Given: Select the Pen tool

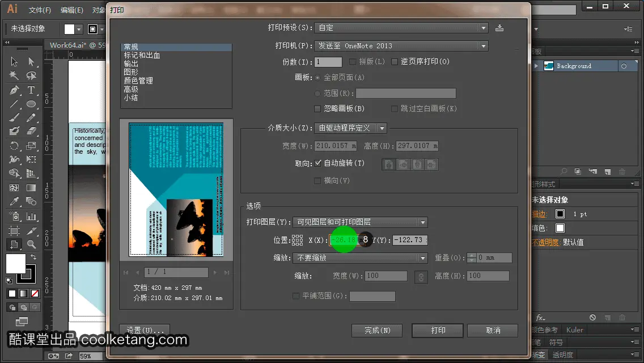Looking at the screenshot, I should point(14,90).
